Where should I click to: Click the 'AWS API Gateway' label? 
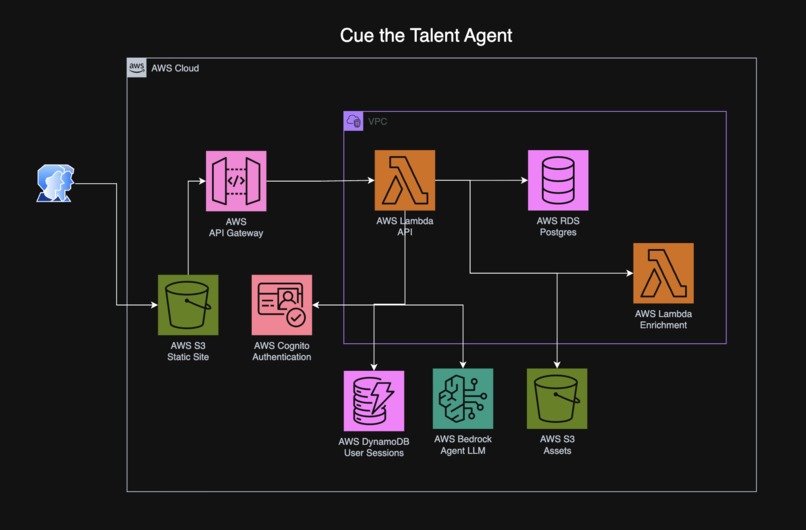click(236, 227)
